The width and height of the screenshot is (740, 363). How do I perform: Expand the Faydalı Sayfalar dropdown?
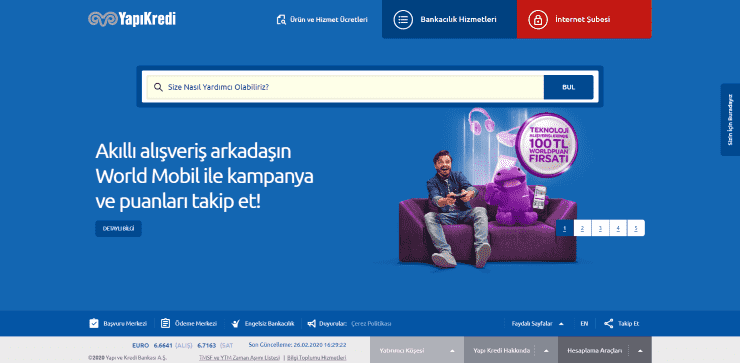(x=538, y=324)
